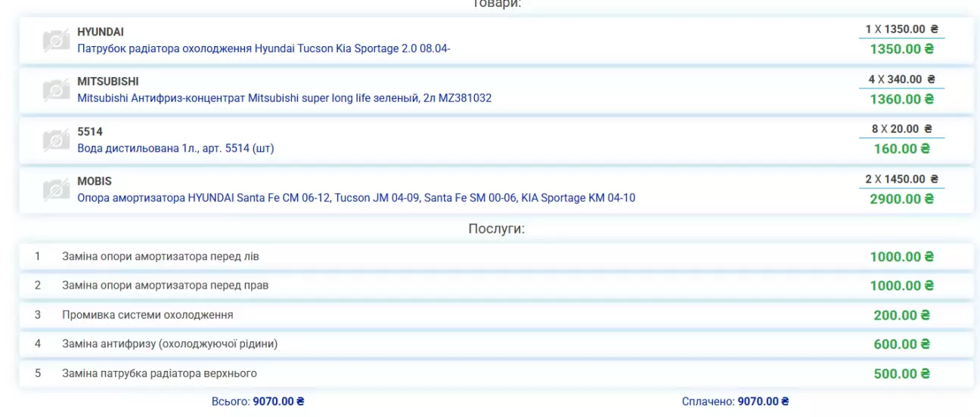Click the Mitsubishi antifreeze no-photo icon

click(x=56, y=91)
